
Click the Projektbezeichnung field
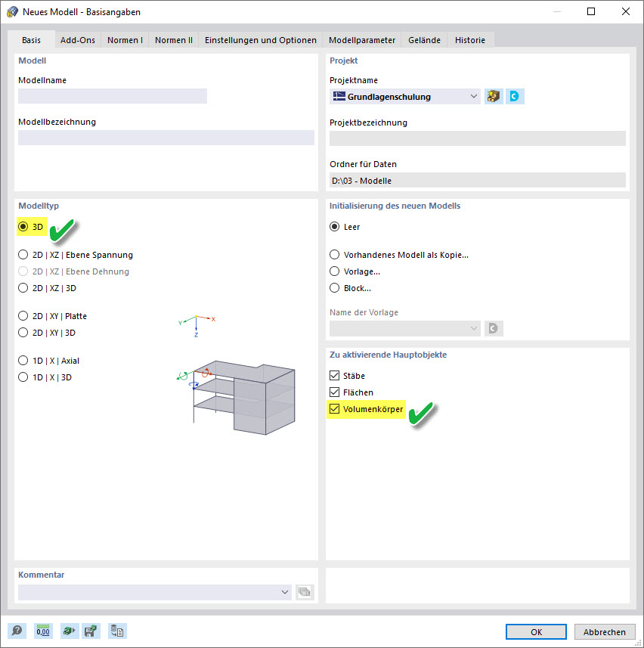(x=478, y=138)
